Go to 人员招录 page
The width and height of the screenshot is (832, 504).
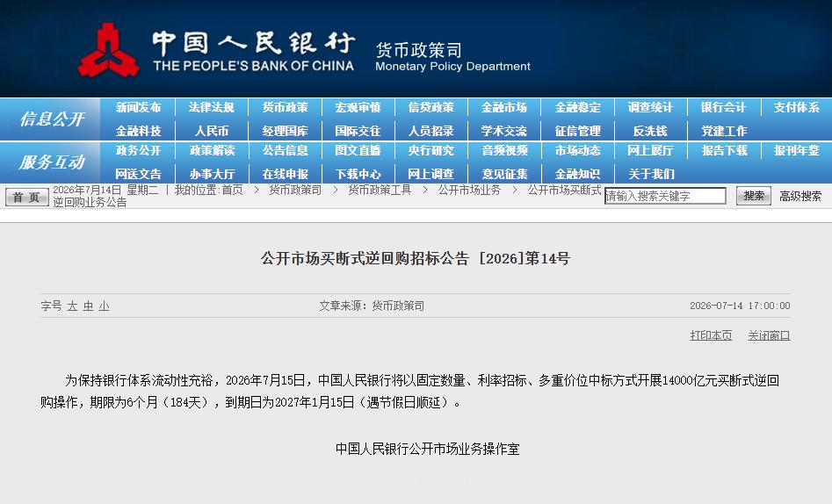430,131
